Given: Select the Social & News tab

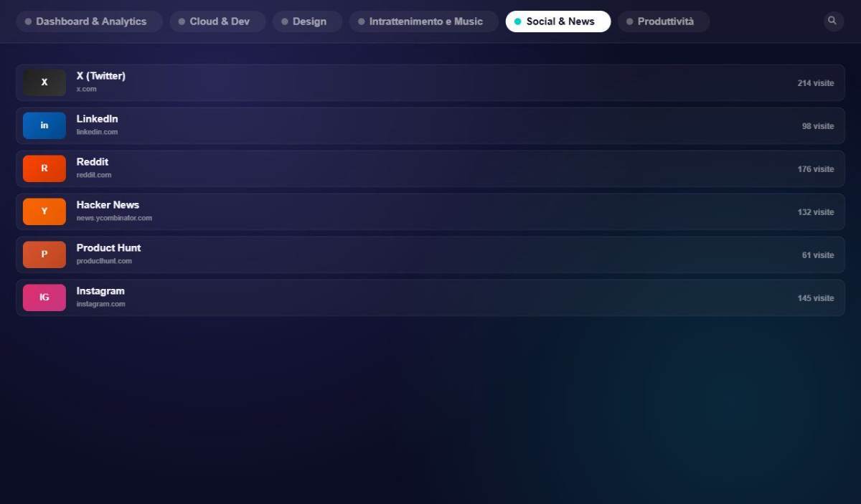Looking at the screenshot, I should point(558,22).
